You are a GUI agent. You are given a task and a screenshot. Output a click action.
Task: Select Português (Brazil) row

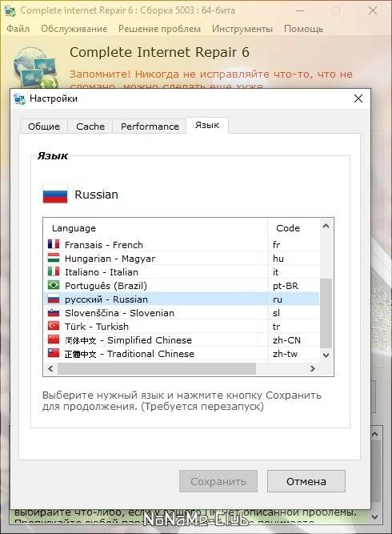(x=182, y=285)
